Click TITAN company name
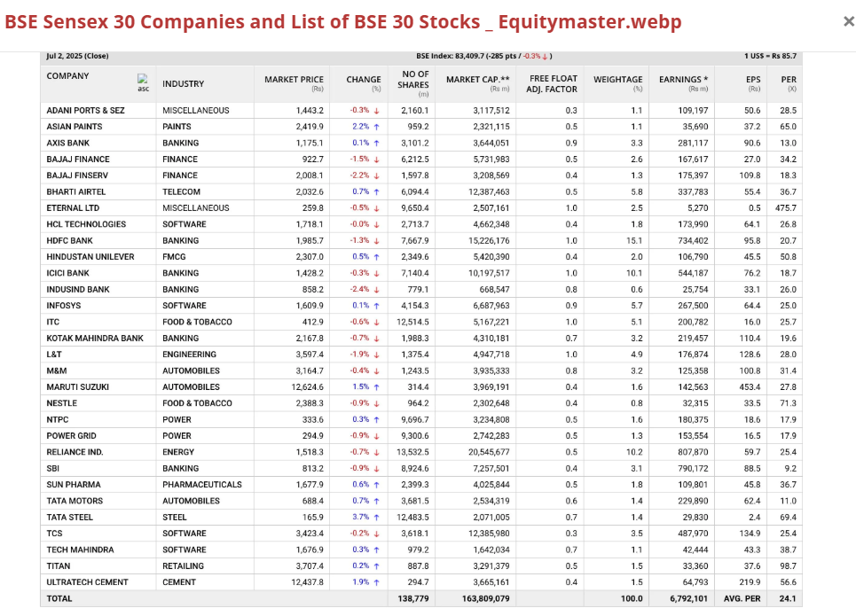 (59, 566)
